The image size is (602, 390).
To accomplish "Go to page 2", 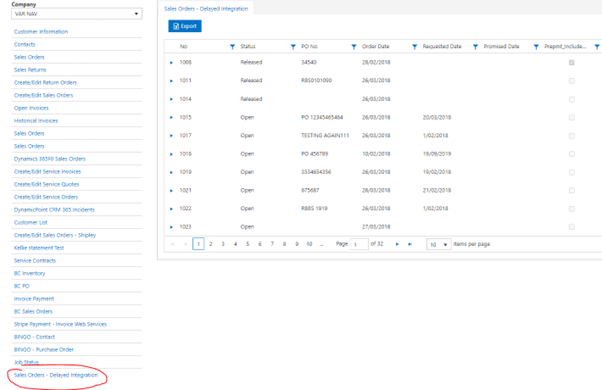I will coord(210,244).
